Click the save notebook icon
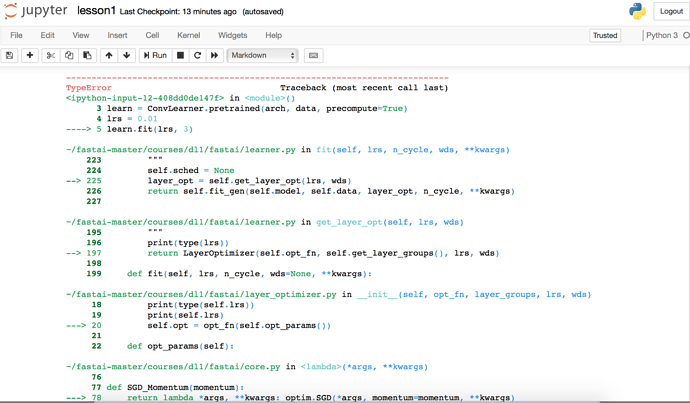This screenshot has height=403, width=690. (10, 56)
